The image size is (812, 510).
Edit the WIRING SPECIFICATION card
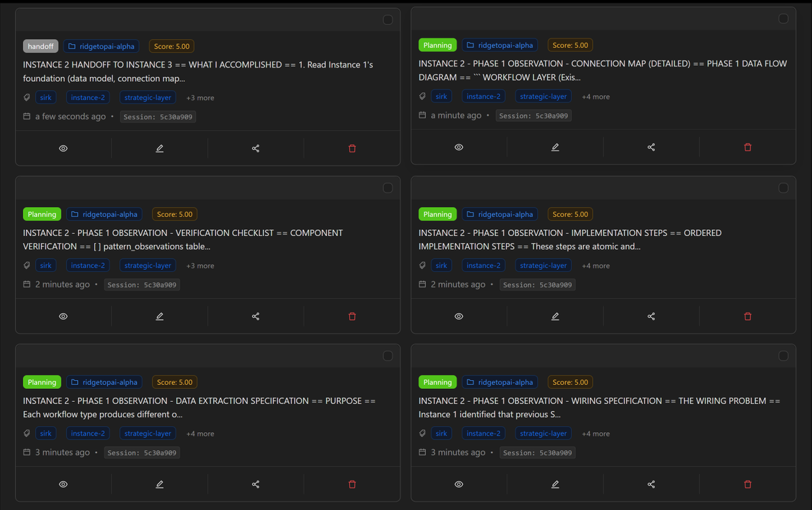(555, 484)
